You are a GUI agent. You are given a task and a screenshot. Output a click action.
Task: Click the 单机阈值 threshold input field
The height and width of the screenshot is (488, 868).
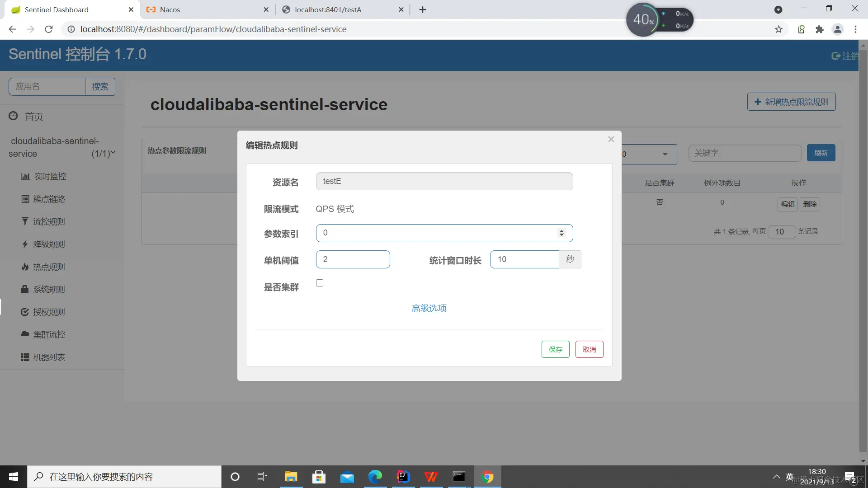[353, 259]
